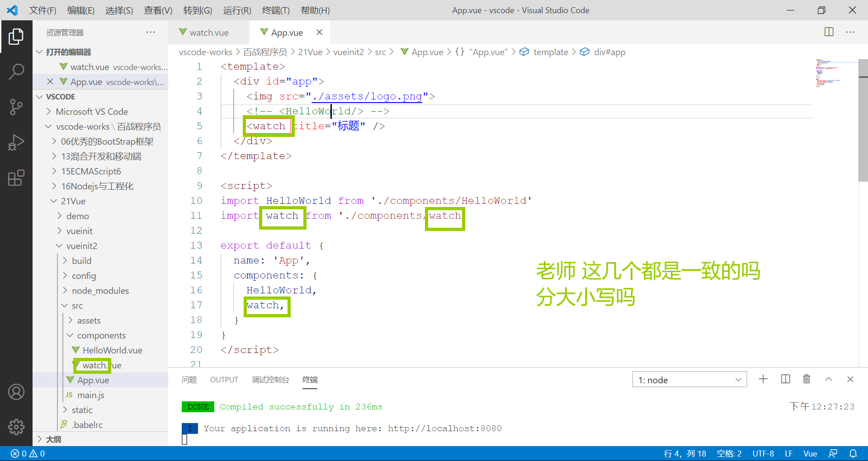Click the 行 4, 列 18 cursor position
The image size is (868, 461).
(x=685, y=453)
